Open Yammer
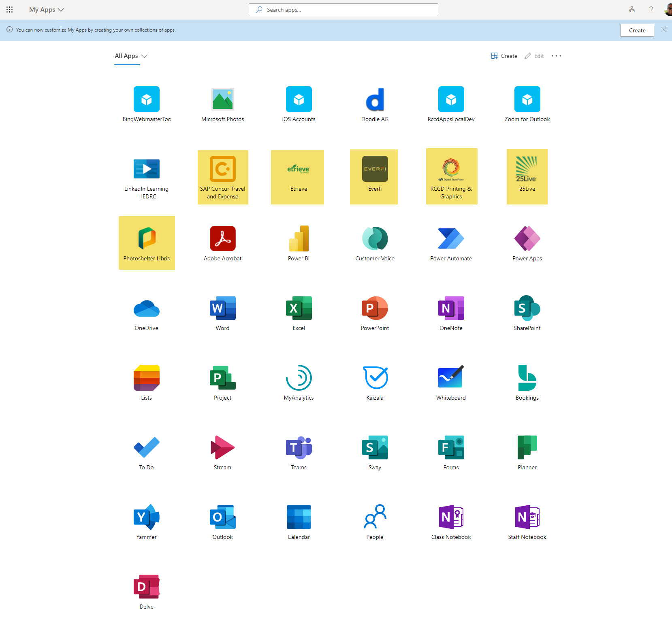Screen dimensions: 672x628 click(147, 522)
